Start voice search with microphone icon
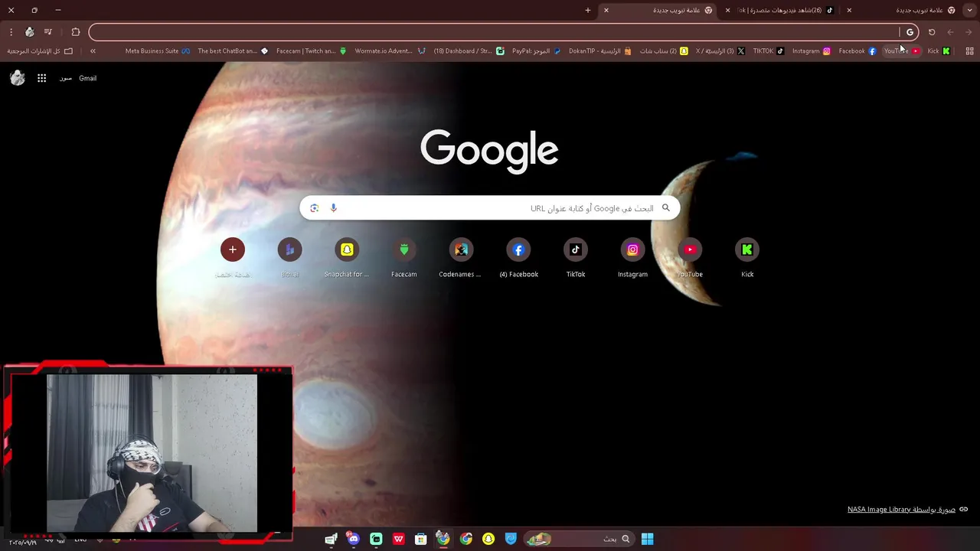This screenshot has width=980, height=551. (333, 208)
